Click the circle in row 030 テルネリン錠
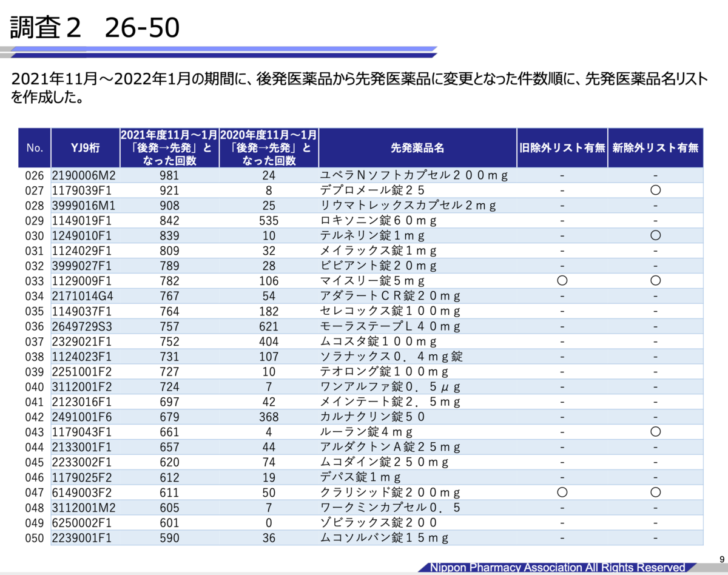Image resolution: width=728 pixels, height=575 pixels. (655, 235)
